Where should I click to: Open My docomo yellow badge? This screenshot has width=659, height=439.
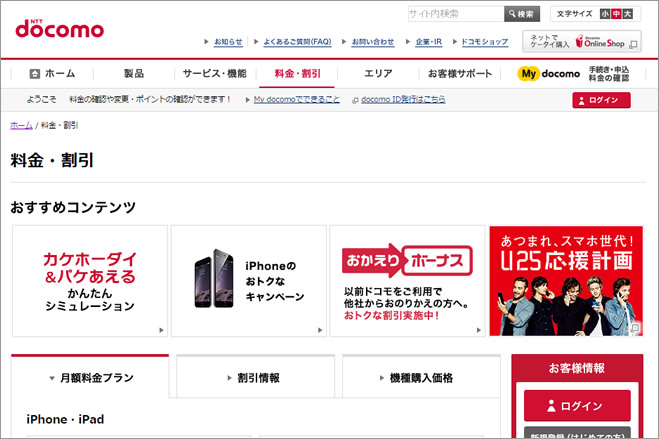528,74
